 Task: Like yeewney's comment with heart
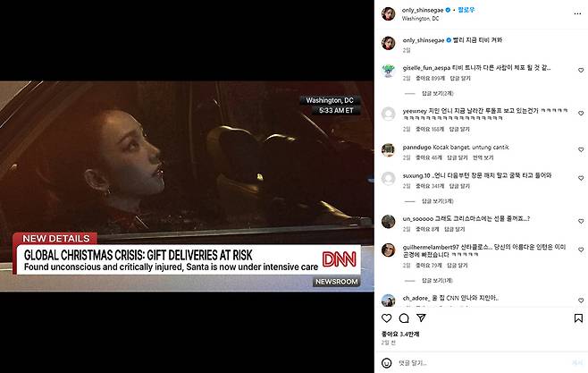pyautogui.click(x=581, y=113)
